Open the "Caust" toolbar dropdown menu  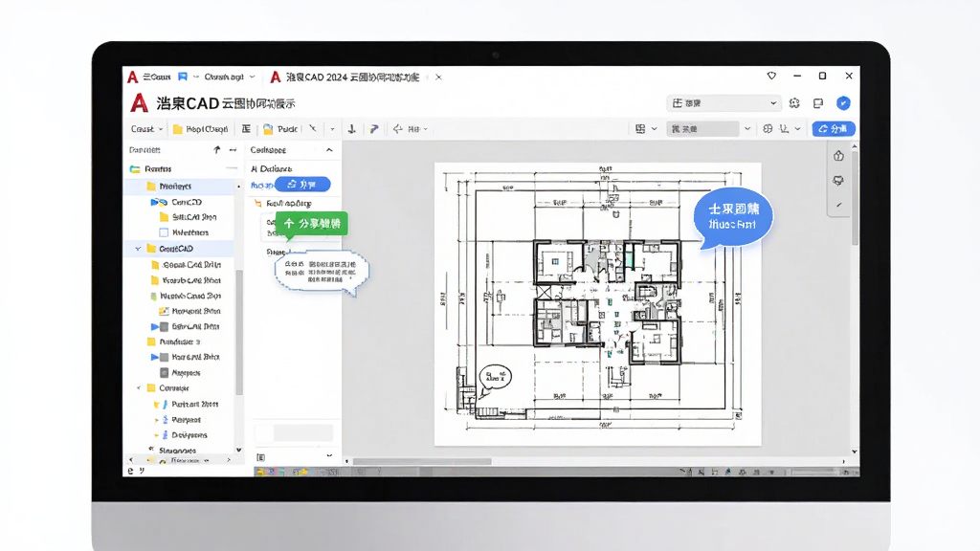(x=146, y=129)
